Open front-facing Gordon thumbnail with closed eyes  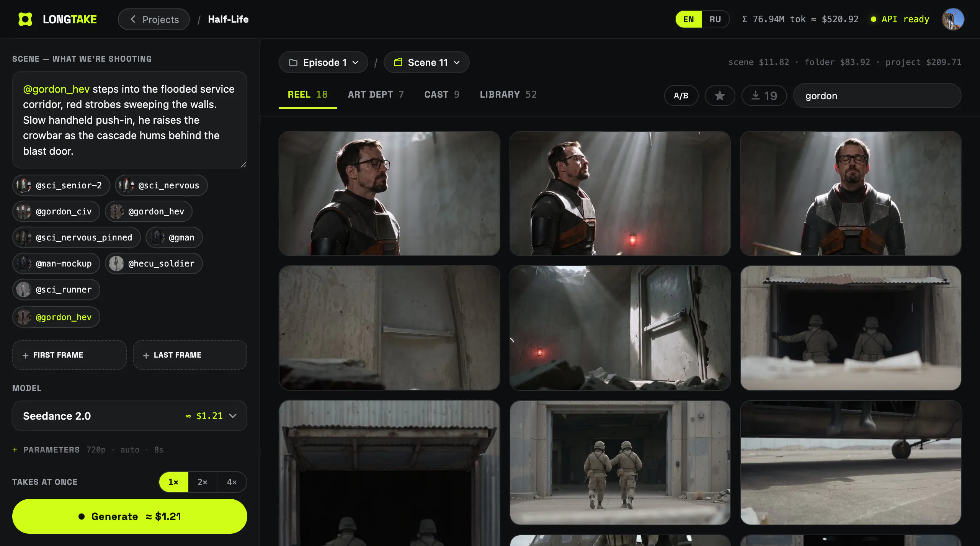851,193
